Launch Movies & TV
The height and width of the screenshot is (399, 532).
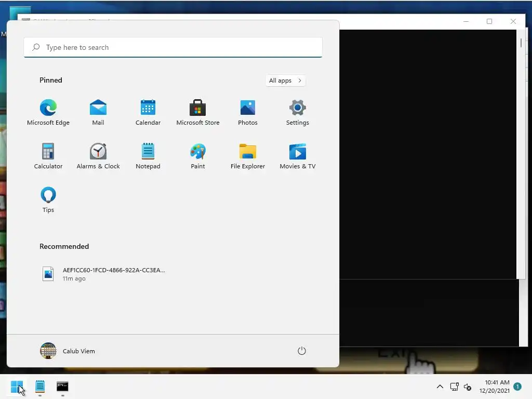click(298, 156)
